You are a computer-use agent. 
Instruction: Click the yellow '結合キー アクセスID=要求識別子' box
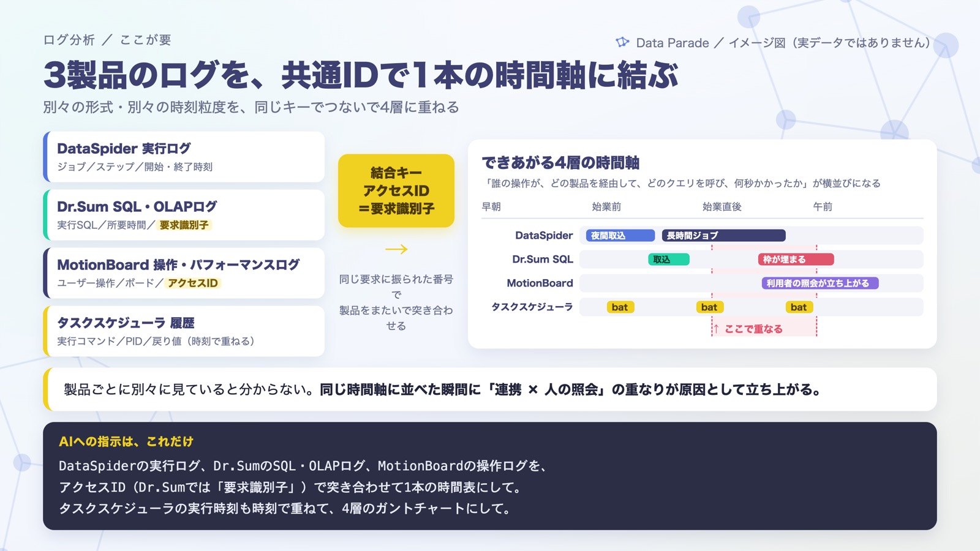point(396,190)
